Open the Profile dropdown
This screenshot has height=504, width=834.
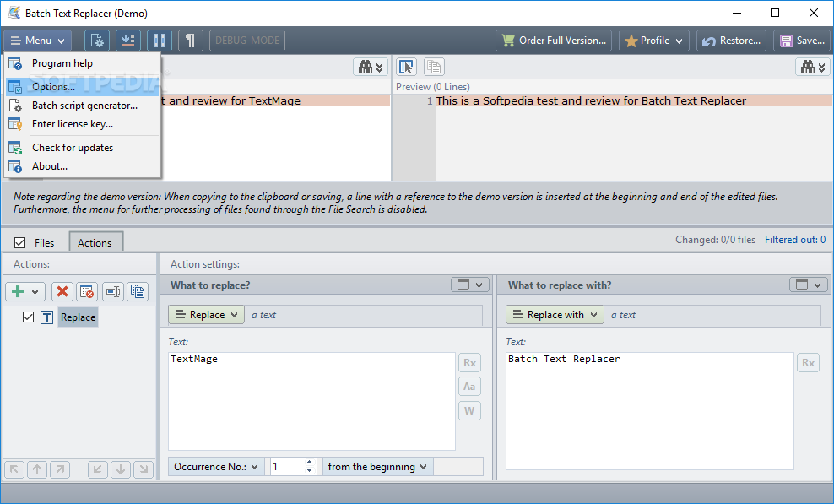tap(653, 41)
